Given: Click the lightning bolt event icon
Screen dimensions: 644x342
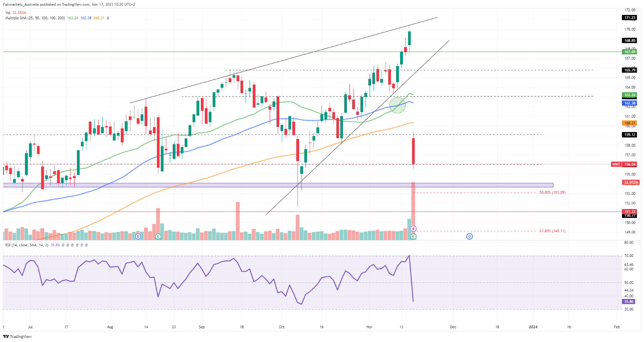Looking at the screenshot, I should coord(413,229).
